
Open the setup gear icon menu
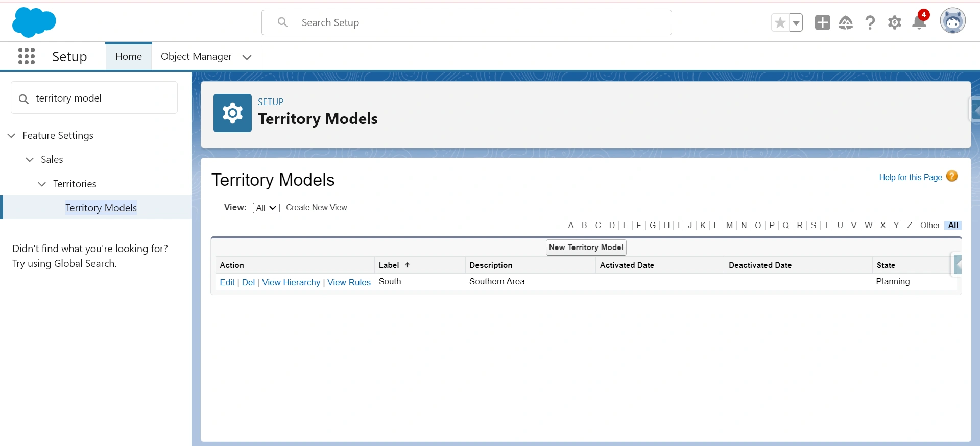[895, 22]
